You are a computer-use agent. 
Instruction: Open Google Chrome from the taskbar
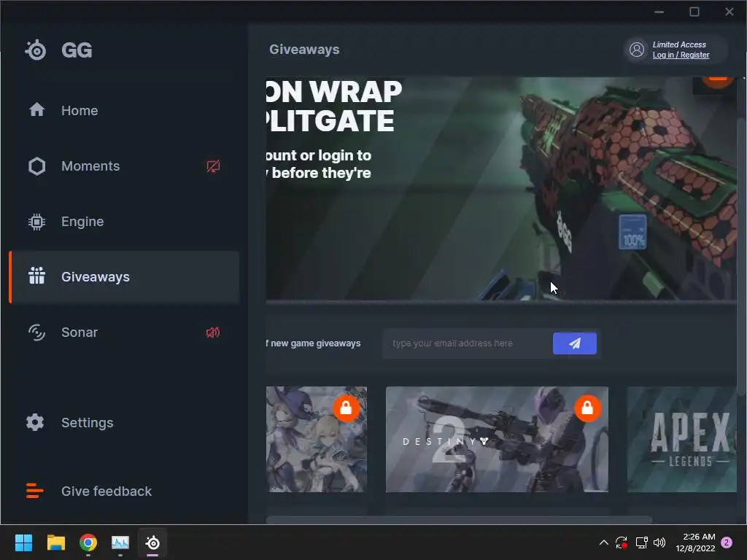pyautogui.click(x=88, y=542)
